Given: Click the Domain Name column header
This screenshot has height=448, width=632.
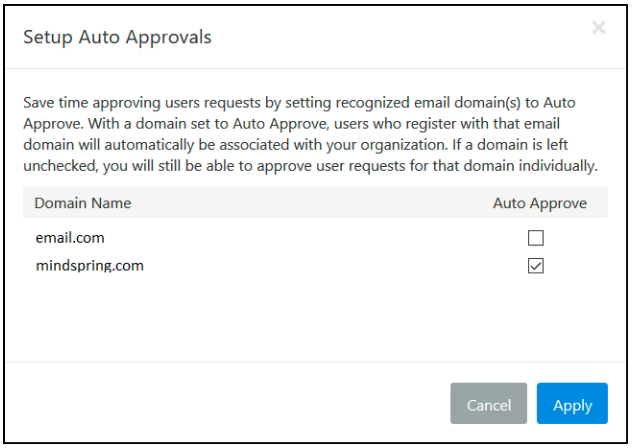Looking at the screenshot, I should [x=83, y=203].
